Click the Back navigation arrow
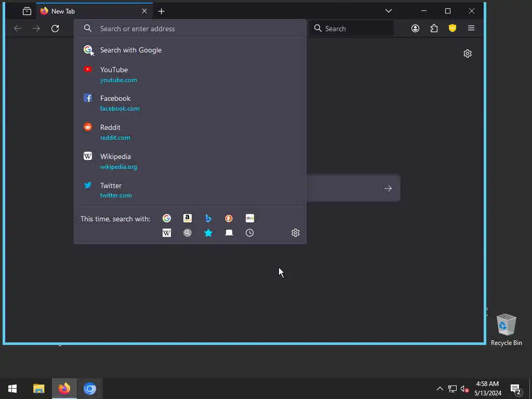This screenshot has height=399, width=532. pyautogui.click(x=17, y=29)
